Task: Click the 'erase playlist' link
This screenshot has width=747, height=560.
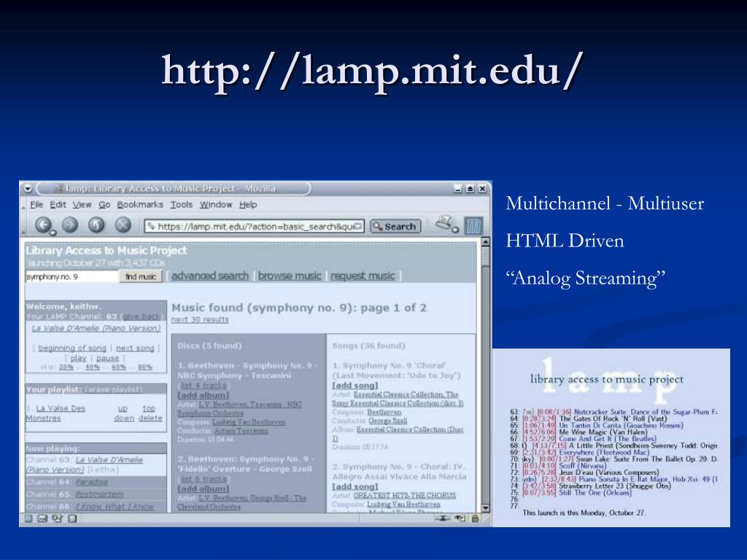Action: [x=113, y=389]
